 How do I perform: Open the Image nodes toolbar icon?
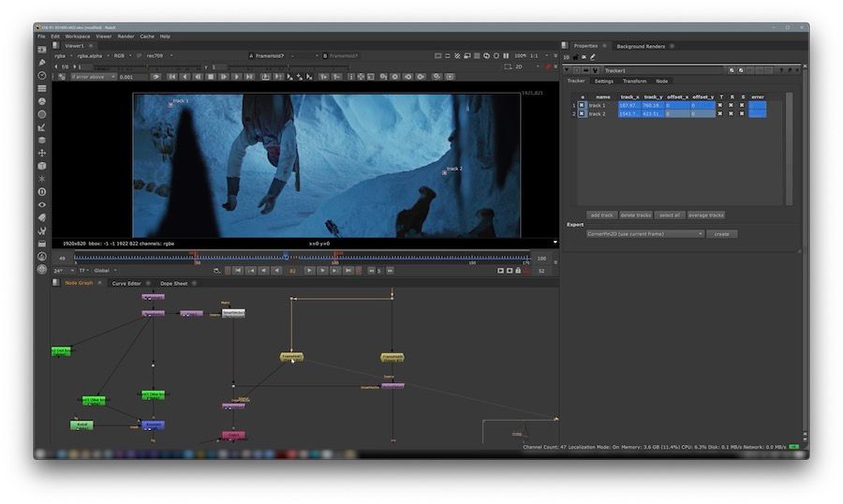coord(42,50)
